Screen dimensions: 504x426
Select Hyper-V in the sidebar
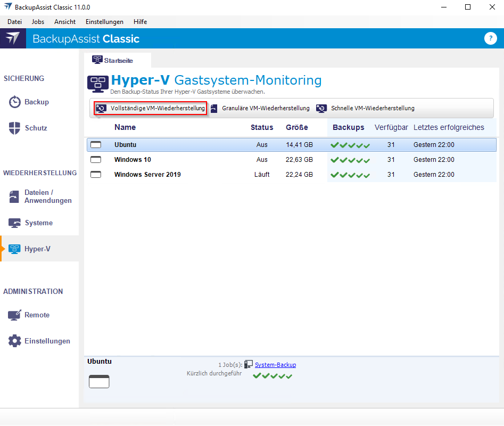pyautogui.click(x=37, y=249)
